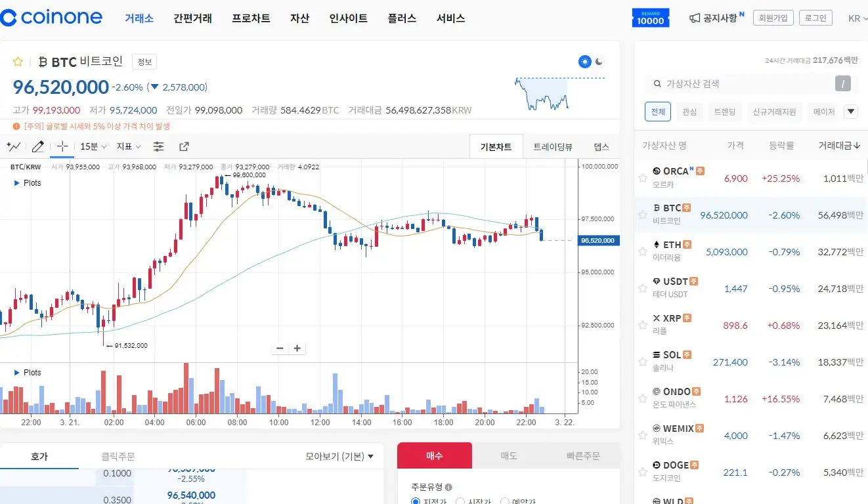
Task: Open the 인사이트 menu
Action: [x=348, y=18]
